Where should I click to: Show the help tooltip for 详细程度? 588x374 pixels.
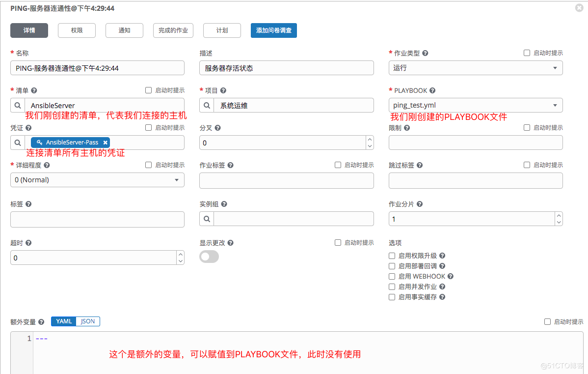click(x=47, y=165)
